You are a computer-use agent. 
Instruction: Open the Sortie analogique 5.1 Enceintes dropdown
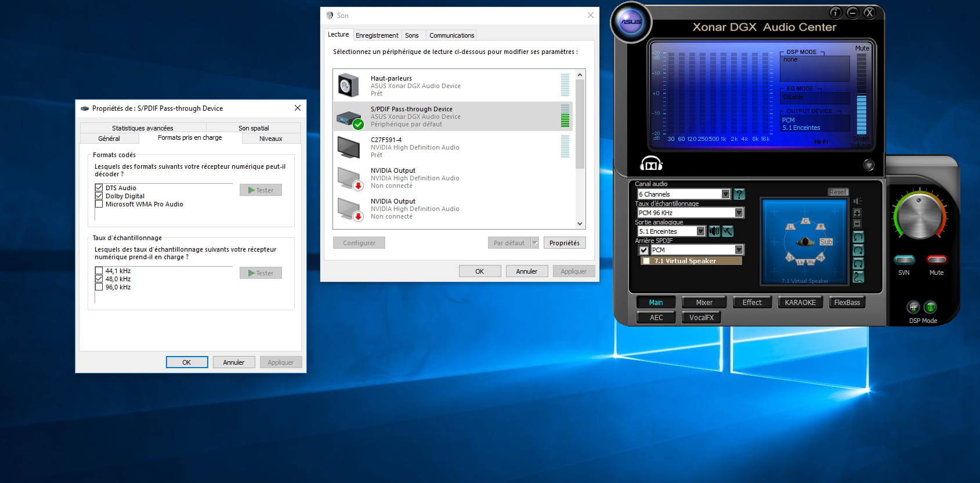point(671,231)
